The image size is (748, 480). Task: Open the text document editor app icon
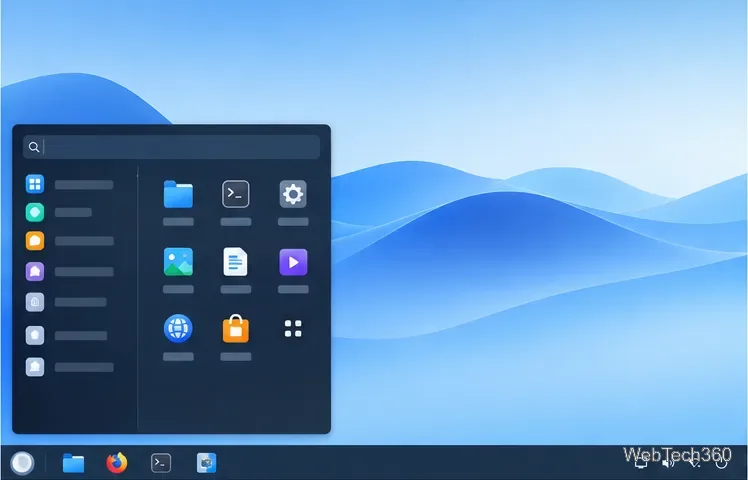tap(236, 262)
